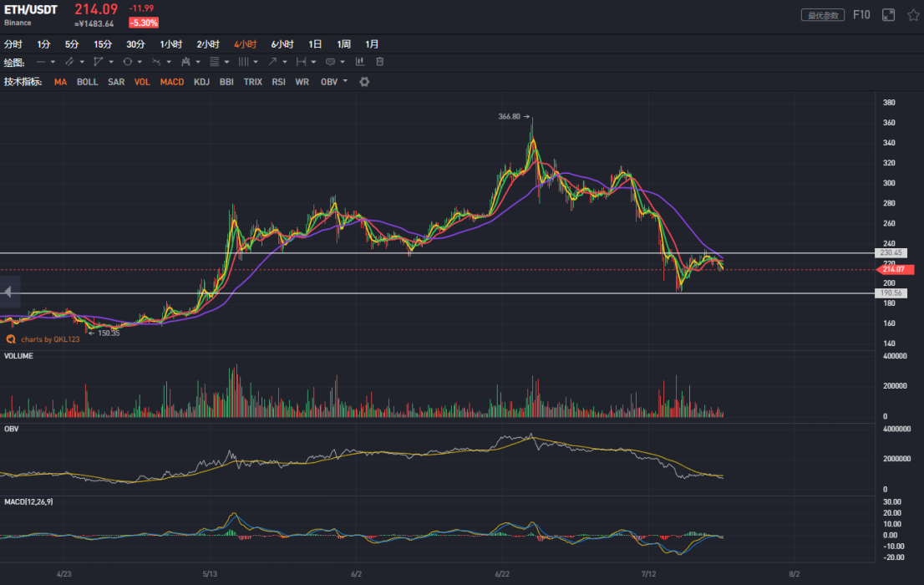The width and height of the screenshot is (924, 585).
Task: Switch to the 30分 timeframe
Action: [x=135, y=44]
